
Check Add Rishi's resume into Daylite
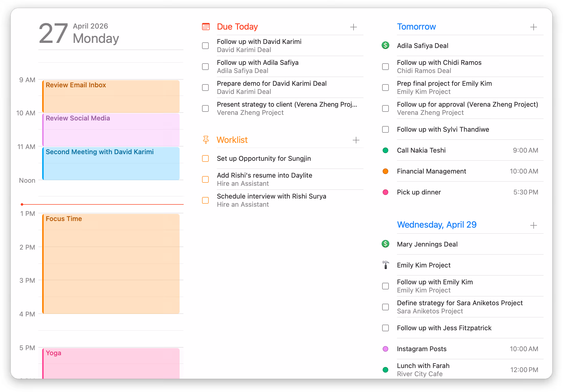tap(205, 179)
